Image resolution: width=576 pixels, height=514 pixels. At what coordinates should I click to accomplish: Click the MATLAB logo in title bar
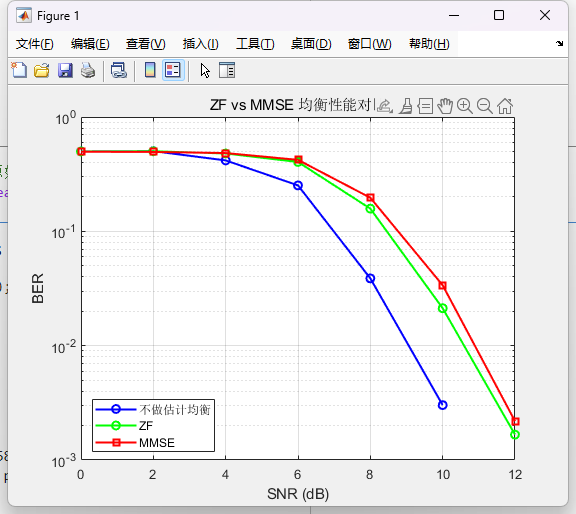24,16
